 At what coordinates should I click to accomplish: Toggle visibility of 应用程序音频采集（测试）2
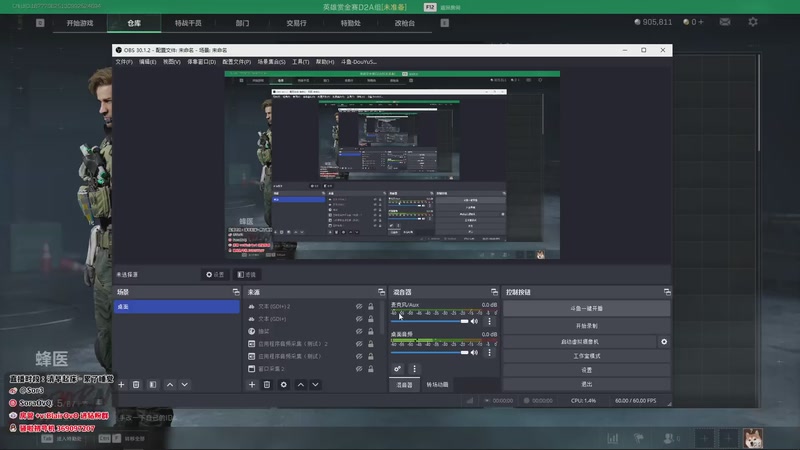359,344
